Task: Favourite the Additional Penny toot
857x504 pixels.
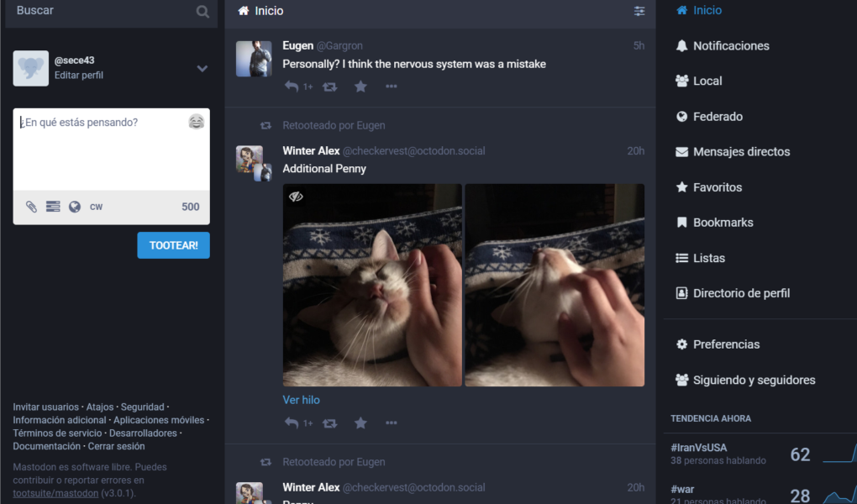Action: 360,423
